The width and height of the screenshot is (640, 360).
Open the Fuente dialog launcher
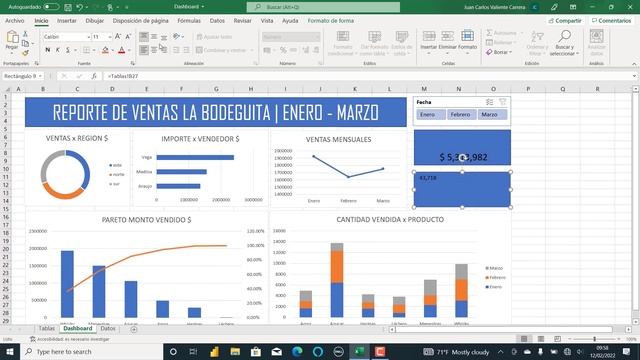(133, 64)
